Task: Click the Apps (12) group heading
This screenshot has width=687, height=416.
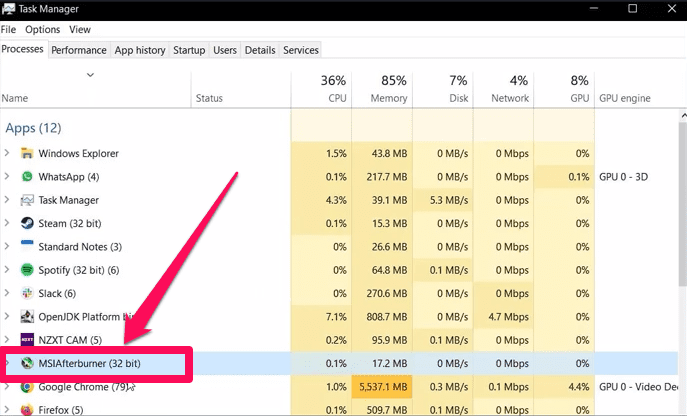Action: click(33, 128)
